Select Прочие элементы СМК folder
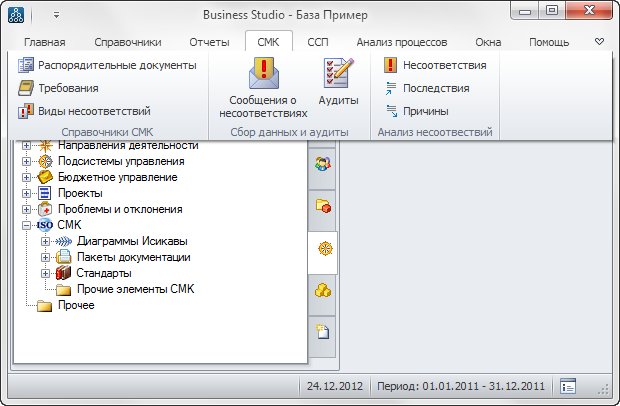The height and width of the screenshot is (406, 620). point(136,289)
